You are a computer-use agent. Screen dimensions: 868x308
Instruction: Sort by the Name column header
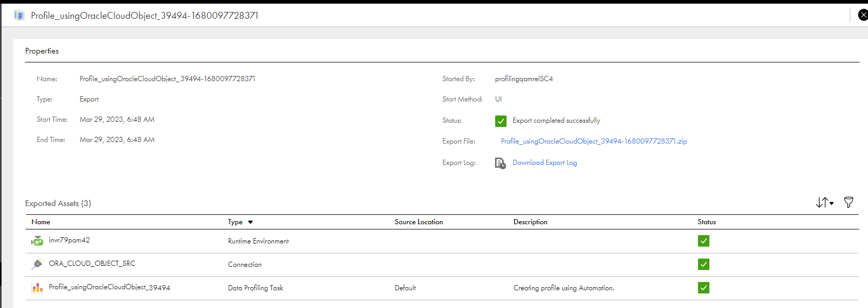tap(41, 222)
